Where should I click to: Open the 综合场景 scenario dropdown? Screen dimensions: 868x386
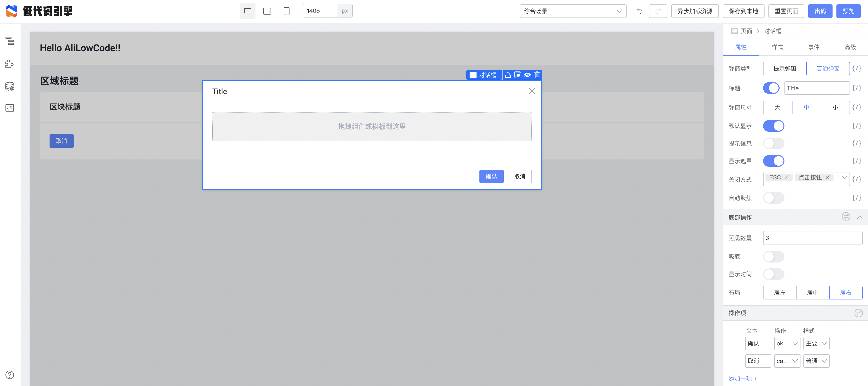573,11
